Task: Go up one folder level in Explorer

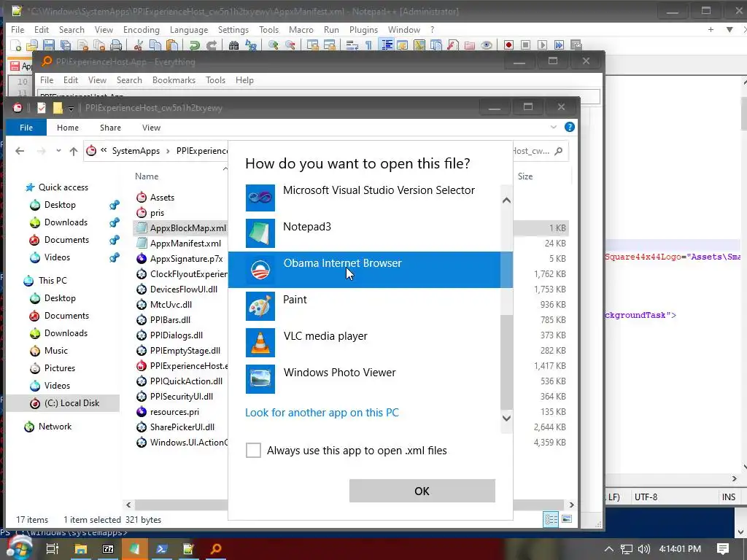Action: coord(74,151)
